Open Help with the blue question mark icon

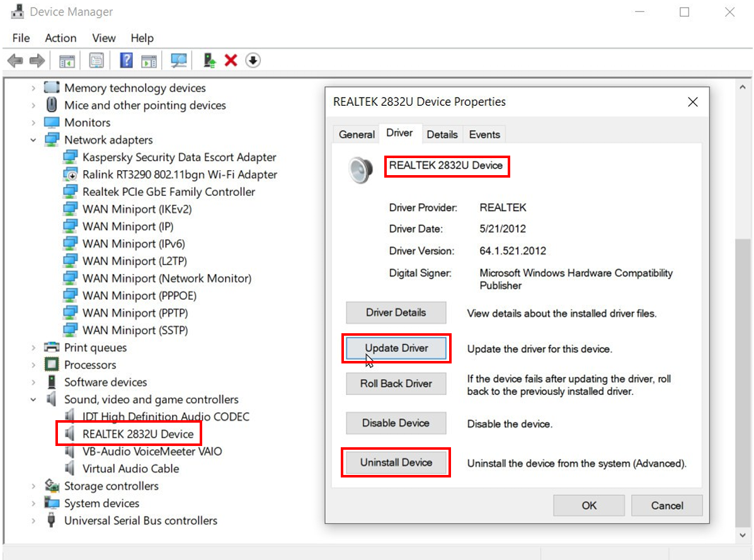point(124,60)
